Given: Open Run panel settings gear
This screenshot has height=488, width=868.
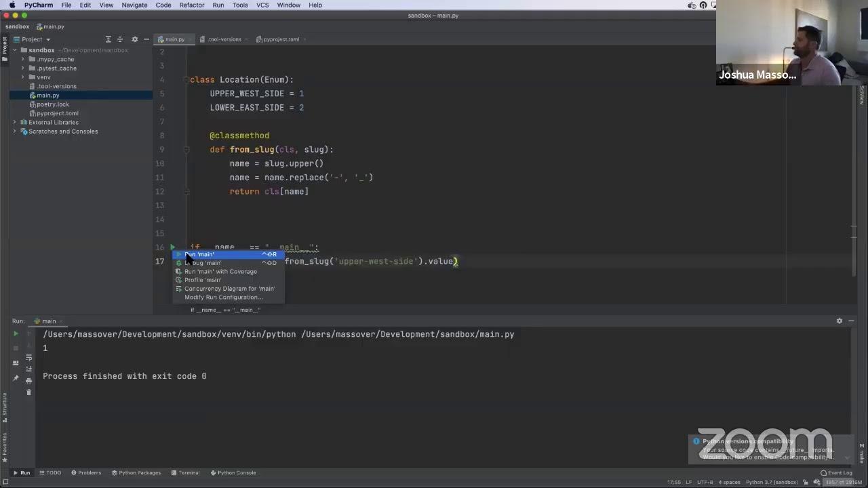Looking at the screenshot, I should (x=839, y=321).
